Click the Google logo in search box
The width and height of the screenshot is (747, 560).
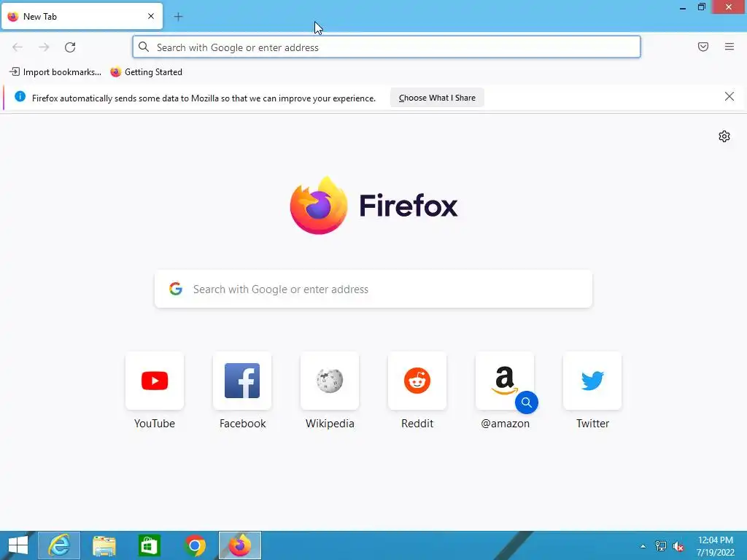tap(176, 289)
